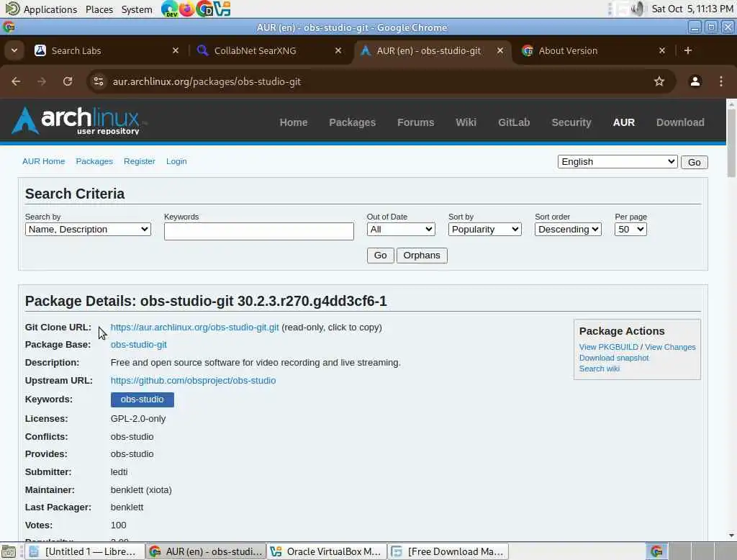Click the Arch Linux logo

[x=78, y=121]
